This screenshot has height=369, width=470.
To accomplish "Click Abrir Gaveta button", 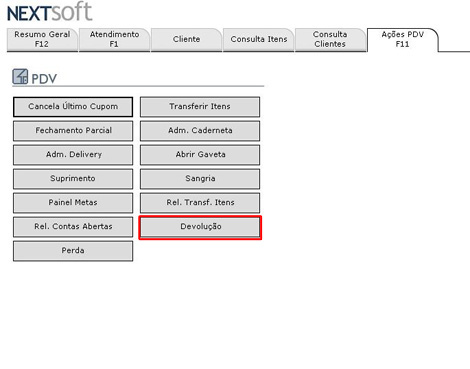I will pyautogui.click(x=200, y=155).
